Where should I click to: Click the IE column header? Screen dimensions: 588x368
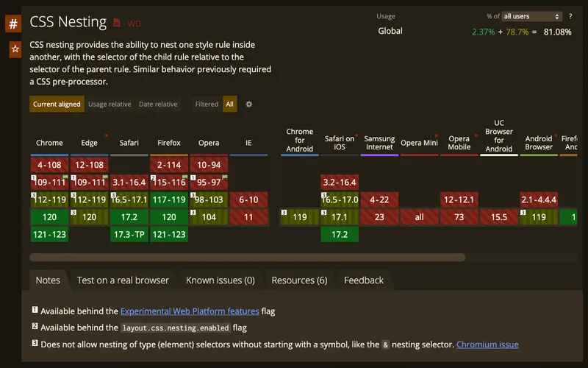tap(248, 143)
